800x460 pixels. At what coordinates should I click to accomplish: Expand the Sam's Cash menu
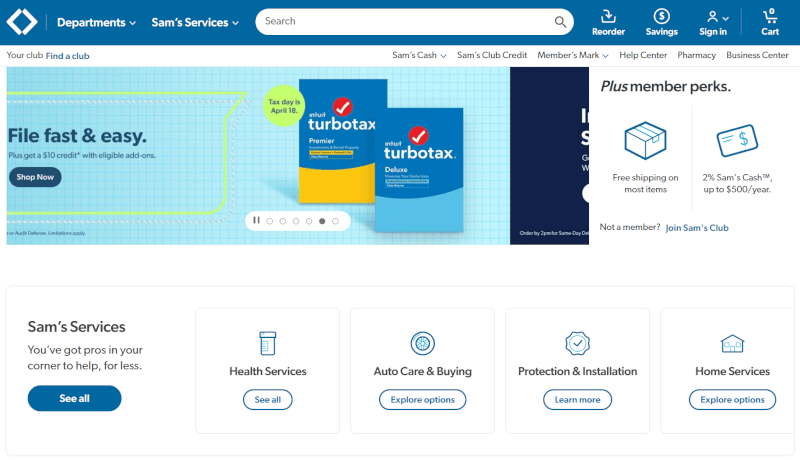419,55
